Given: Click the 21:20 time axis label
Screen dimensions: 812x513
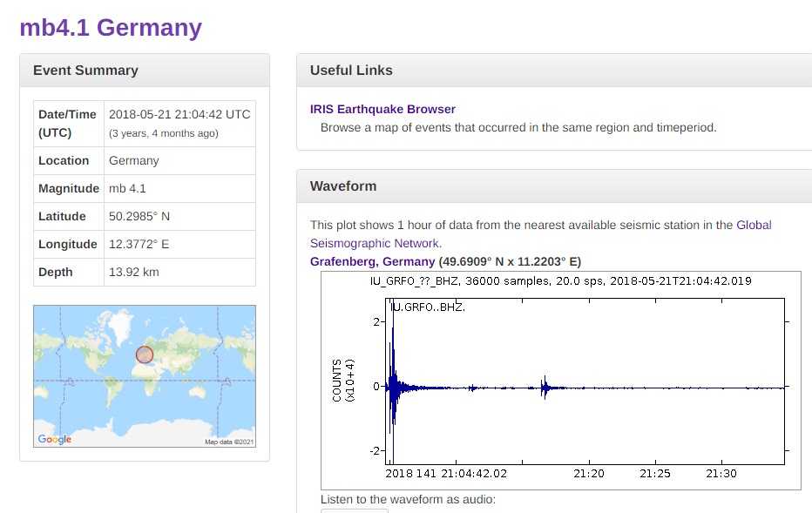Looking at the screenshot, I should [589, 473].
